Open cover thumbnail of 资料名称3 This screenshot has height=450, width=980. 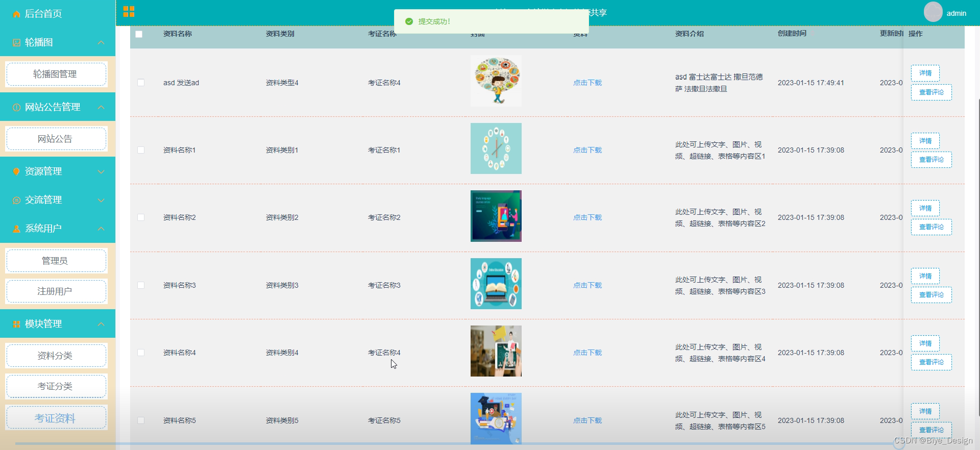(496, 284)
